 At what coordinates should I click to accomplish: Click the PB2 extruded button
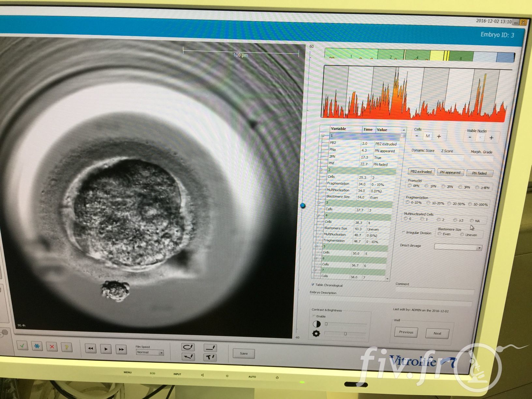(421, 171)
